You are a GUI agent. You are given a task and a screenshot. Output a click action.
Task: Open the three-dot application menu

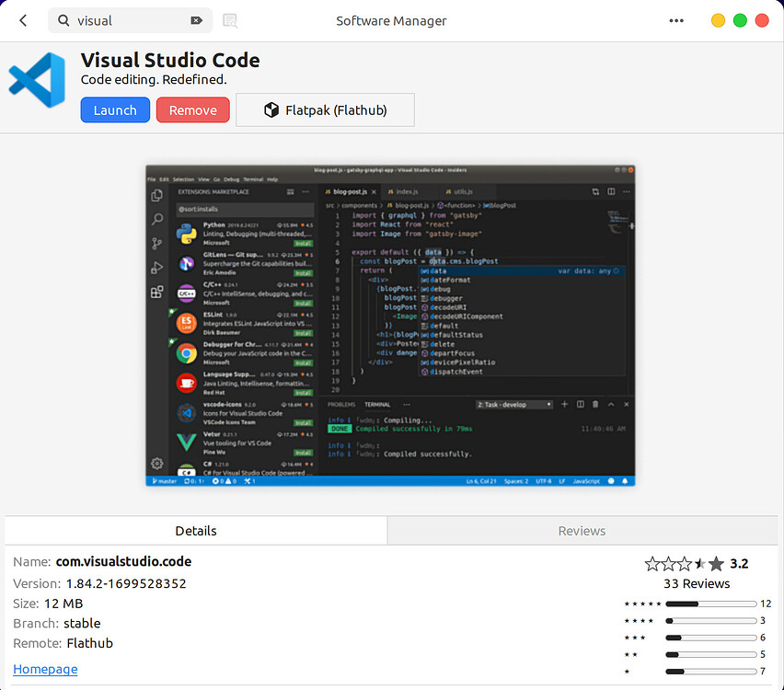click(676, 20)
